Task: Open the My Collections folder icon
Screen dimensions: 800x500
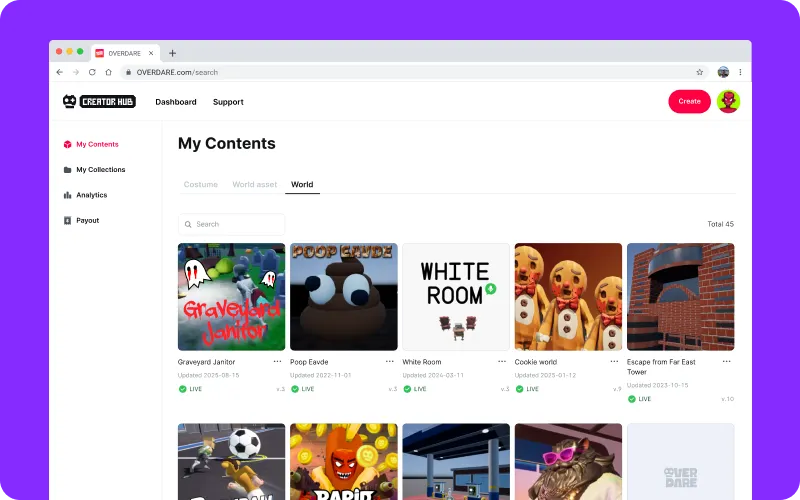Action: click(67, 170)
